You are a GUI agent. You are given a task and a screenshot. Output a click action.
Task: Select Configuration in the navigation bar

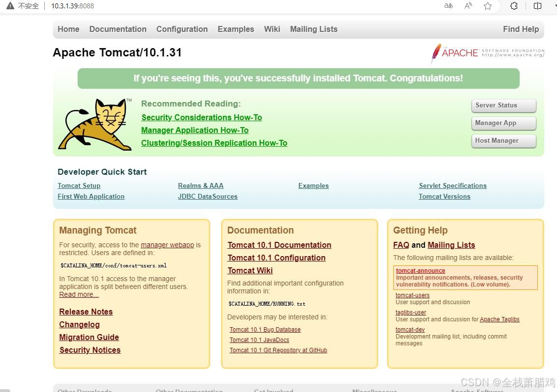182,29
